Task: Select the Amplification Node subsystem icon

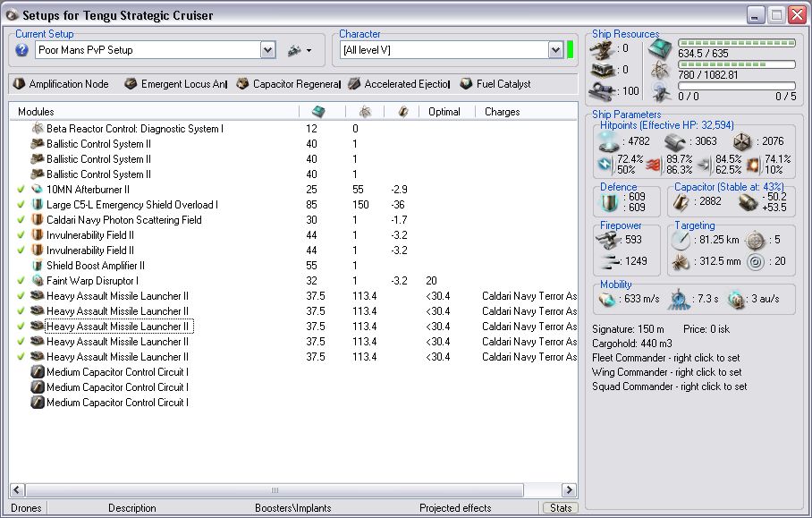Action: [19, 83]
